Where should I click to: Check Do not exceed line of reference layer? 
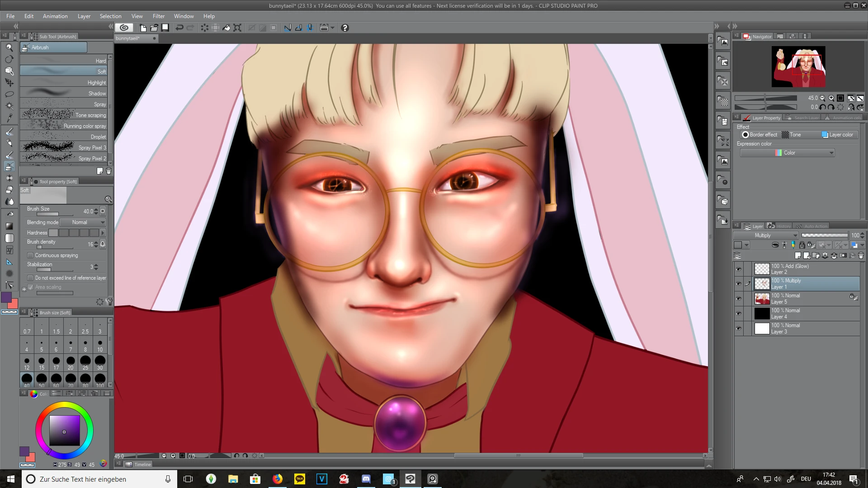[30, 278]
